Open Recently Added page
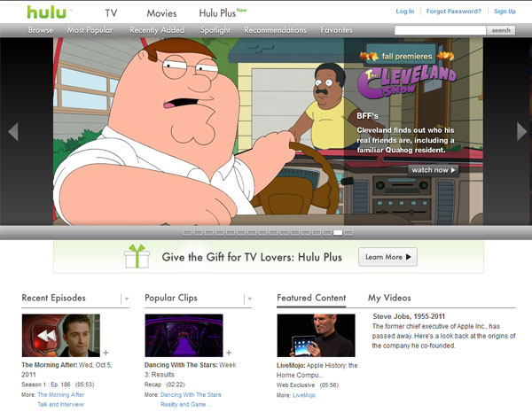 pyautogui.click(x=157, y=30)
